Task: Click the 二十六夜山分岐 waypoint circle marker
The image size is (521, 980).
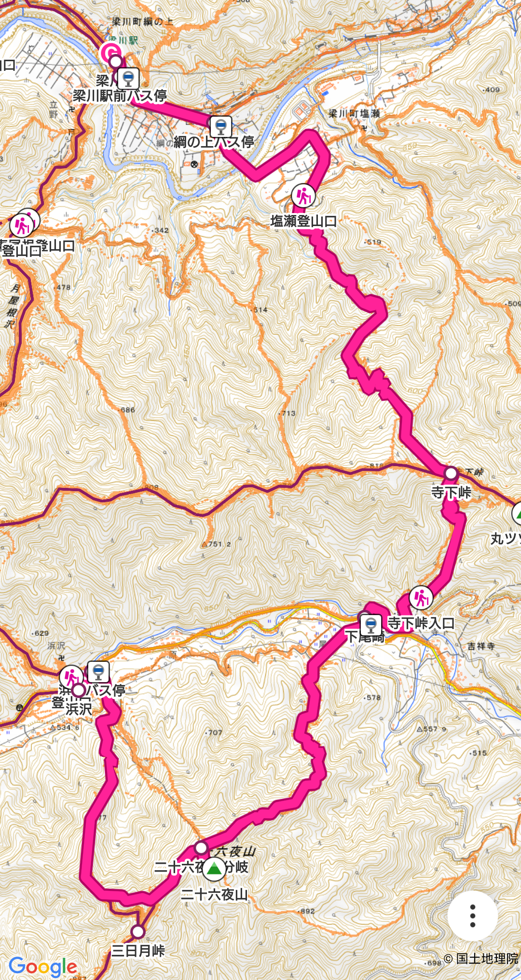Action: pos(201,847)
